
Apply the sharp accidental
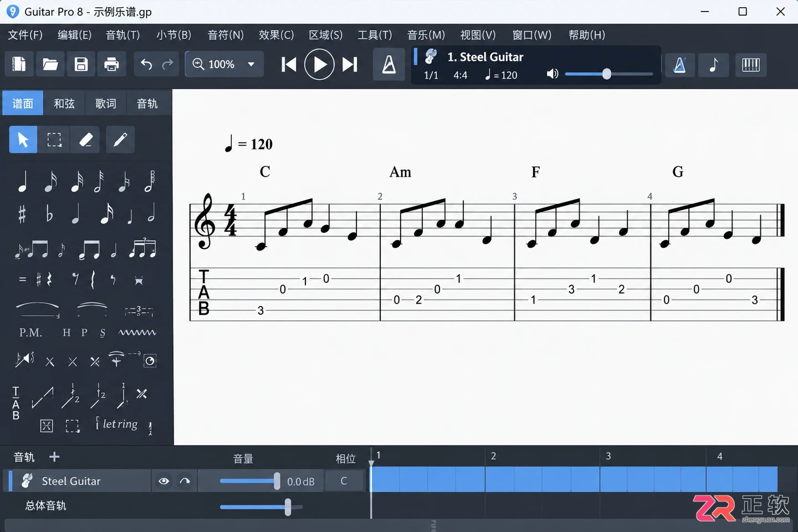(22, 214)
